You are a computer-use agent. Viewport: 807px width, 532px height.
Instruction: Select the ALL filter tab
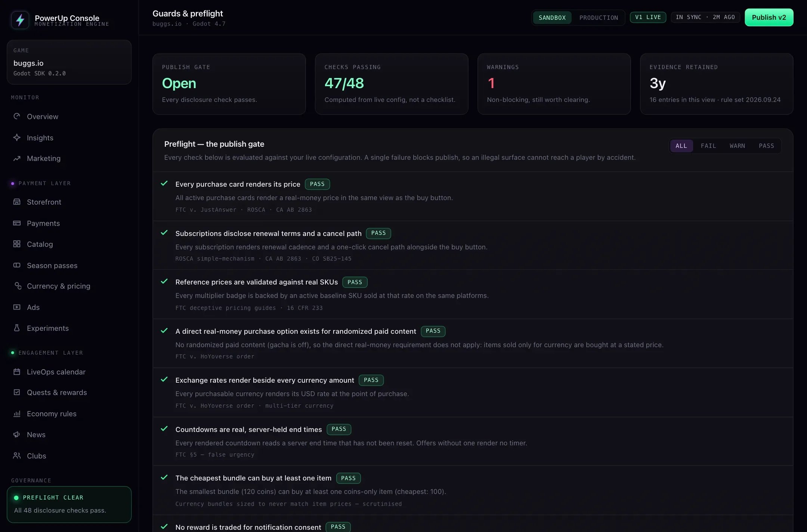[x=681, y=146]
